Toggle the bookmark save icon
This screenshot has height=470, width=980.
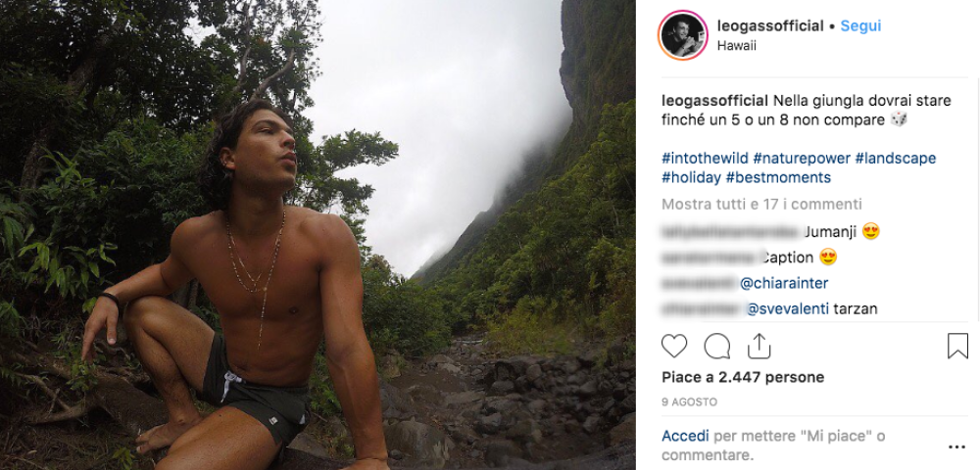(957, 346)
